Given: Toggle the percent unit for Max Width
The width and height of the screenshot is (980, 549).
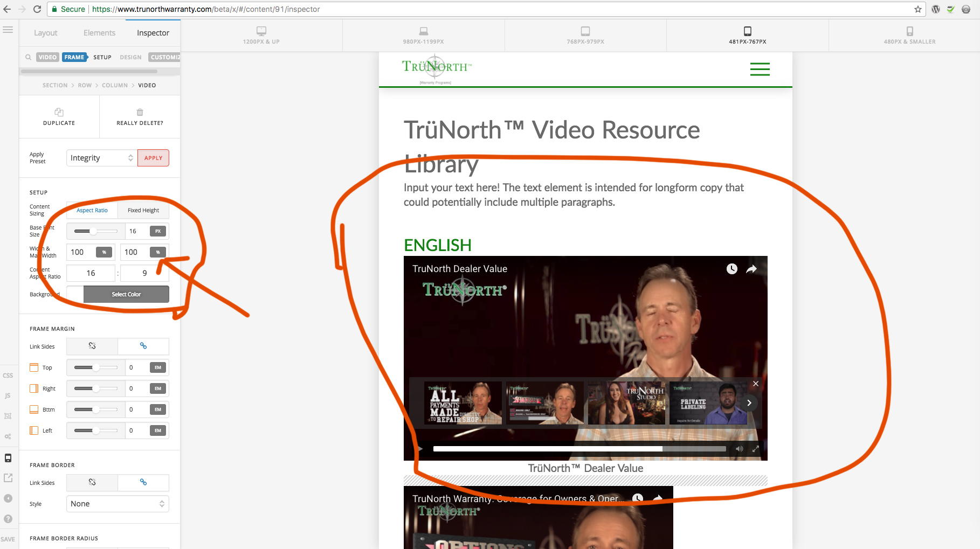Looking at the screenshot, I should point(158,252).
